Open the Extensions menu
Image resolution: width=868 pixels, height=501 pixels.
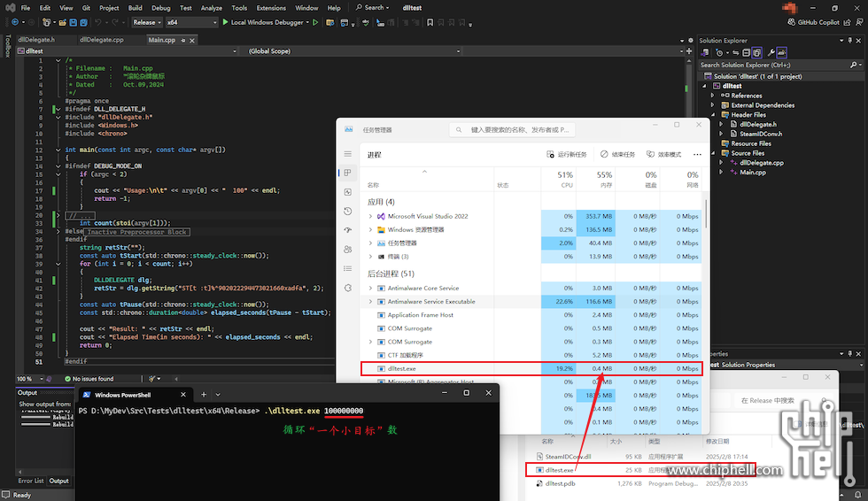click(271, 8)
